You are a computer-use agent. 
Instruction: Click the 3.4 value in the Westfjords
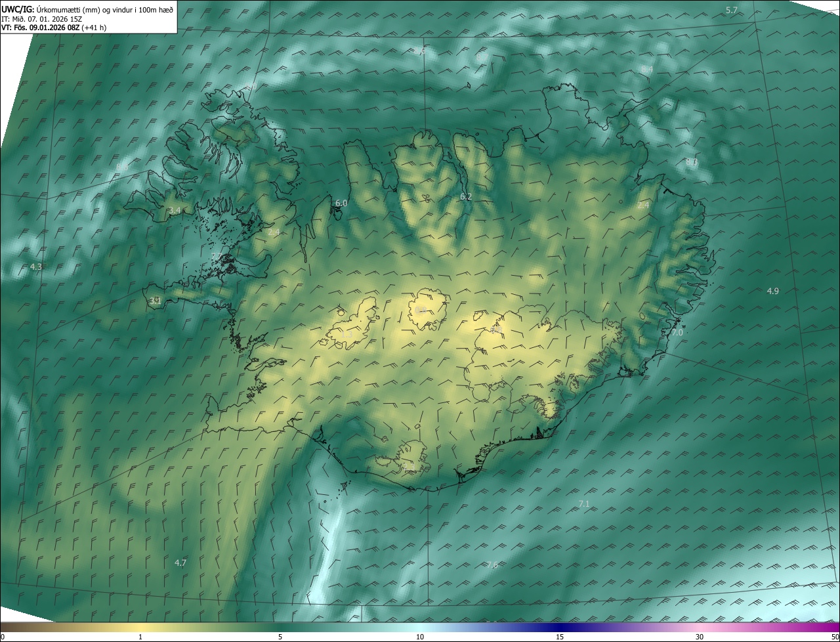tap(175, 210)
